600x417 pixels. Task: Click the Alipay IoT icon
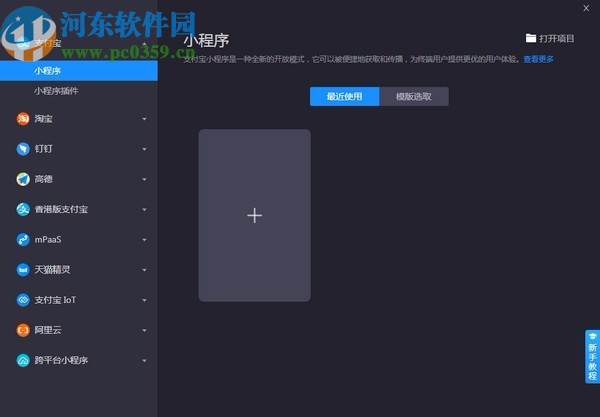23,300
